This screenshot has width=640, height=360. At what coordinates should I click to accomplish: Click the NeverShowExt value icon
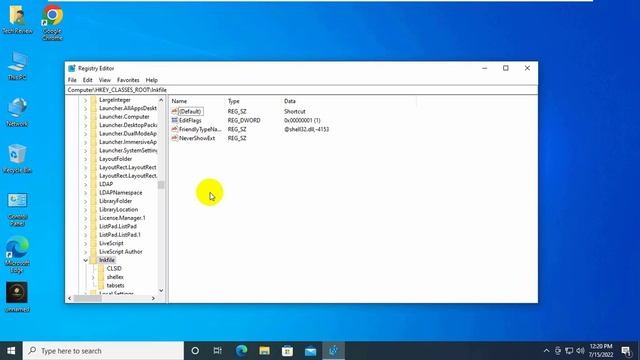pos(175,138)
